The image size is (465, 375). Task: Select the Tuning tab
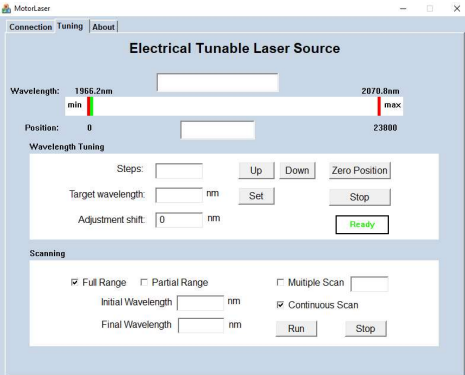(x=70, y=26)
